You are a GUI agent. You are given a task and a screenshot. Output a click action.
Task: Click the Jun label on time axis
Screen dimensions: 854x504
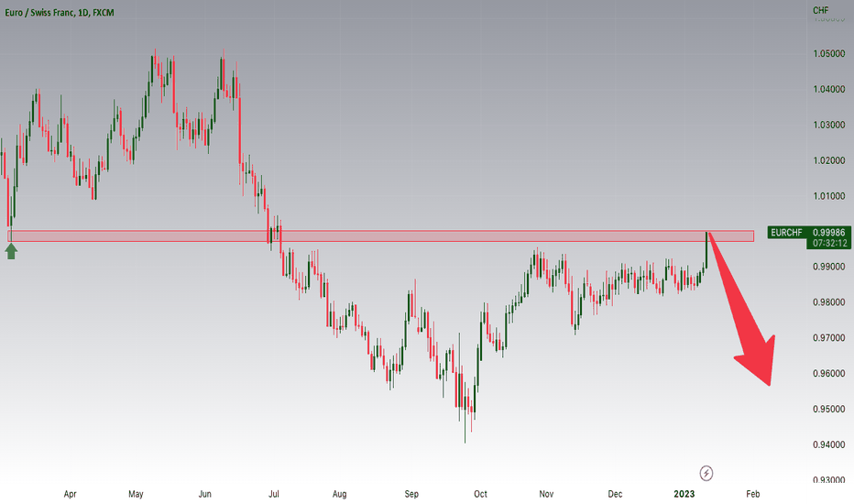point(204,494)
